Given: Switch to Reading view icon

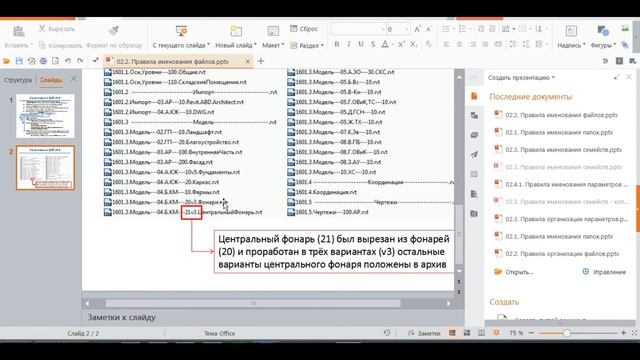Looking at the screenshot, I should 482,333.
